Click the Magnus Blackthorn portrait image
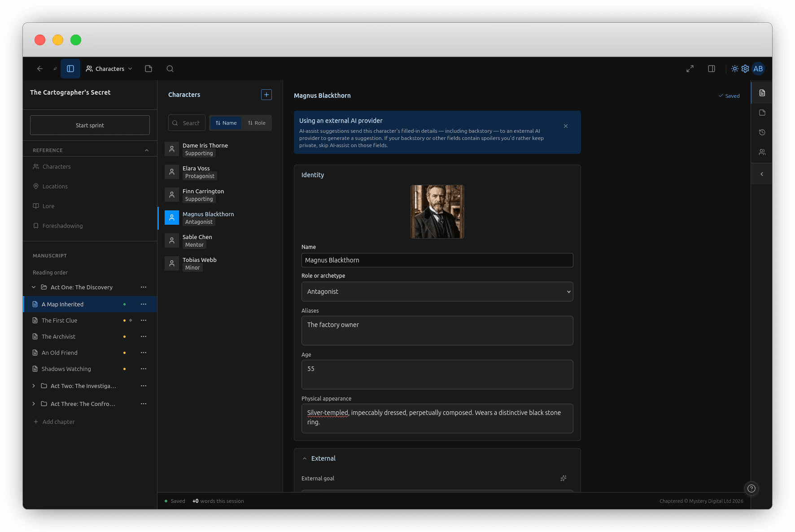Screen dimensions: 795x532 (x=437, y=212)
